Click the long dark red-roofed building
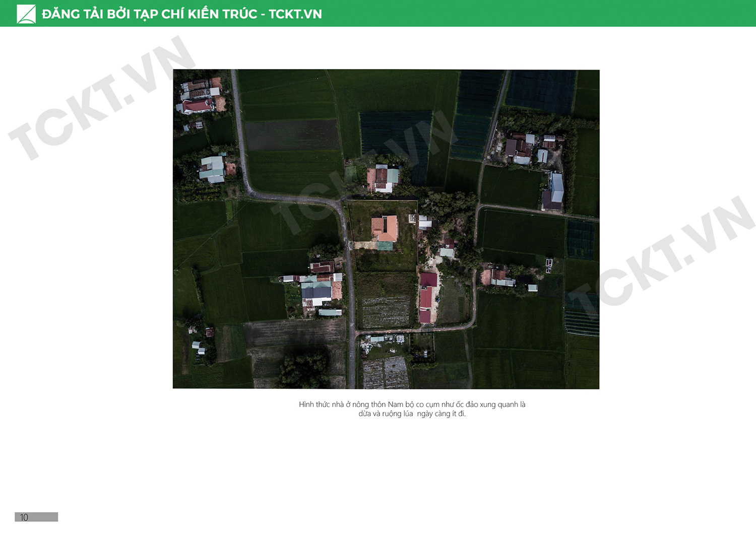 click(x=427, y=297)
